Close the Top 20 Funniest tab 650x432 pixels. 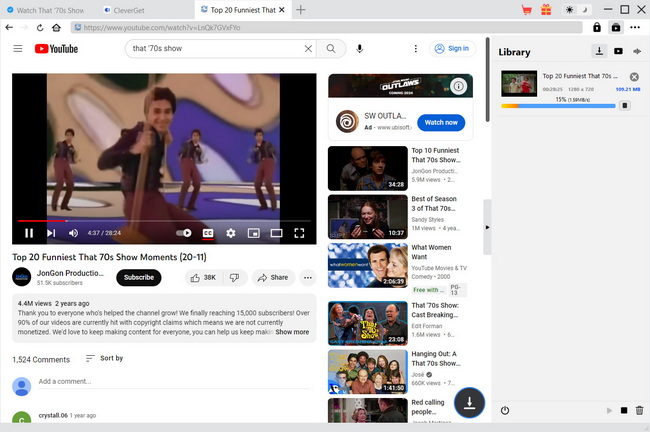tap(282, 10)
